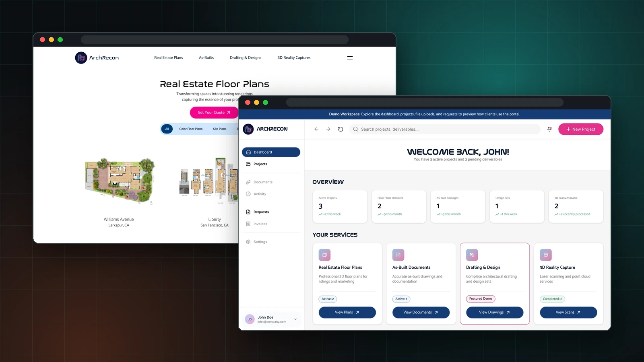Viewport: 644px width, 362px height.
Task: Open 3D Reality Captures website nav link
Action: tap(294, 58)
